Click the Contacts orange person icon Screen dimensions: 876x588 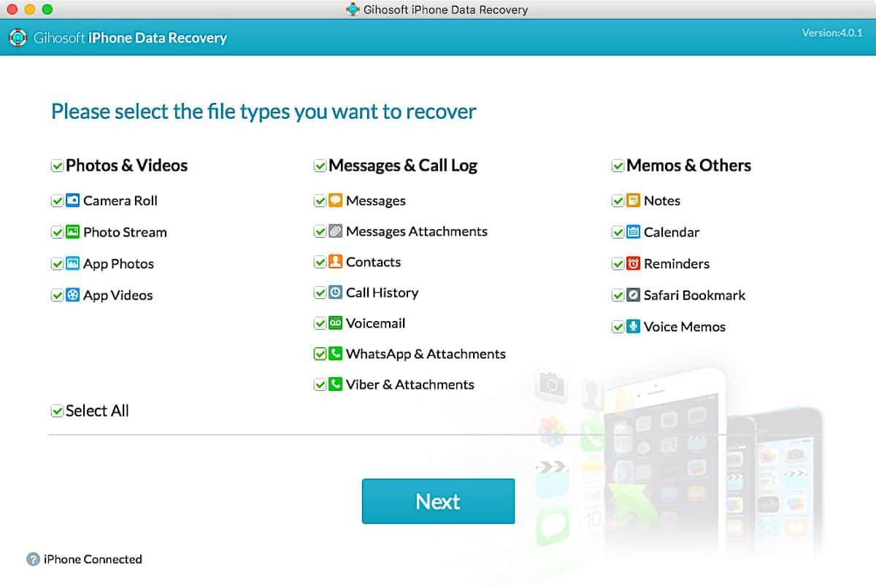pos(335,262)
